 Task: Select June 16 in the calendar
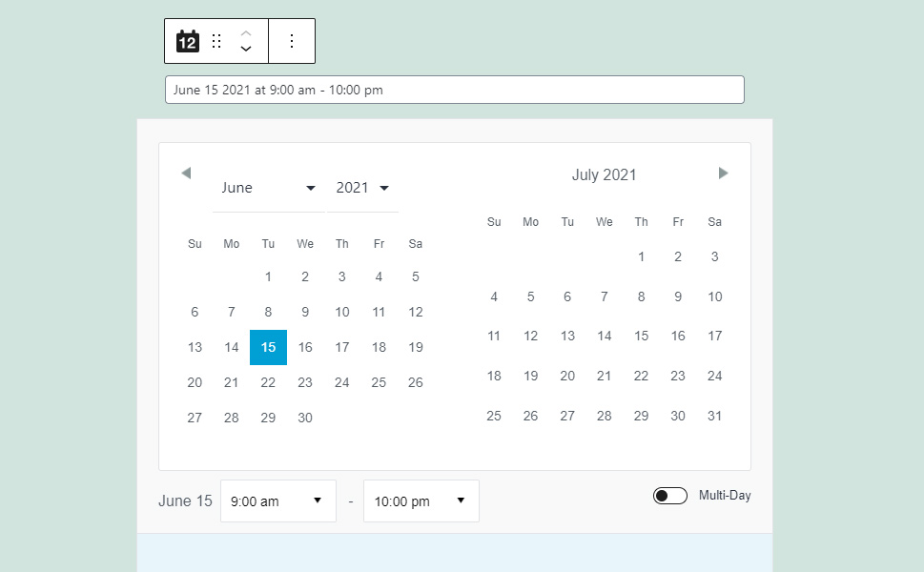(x=305, y=348)
